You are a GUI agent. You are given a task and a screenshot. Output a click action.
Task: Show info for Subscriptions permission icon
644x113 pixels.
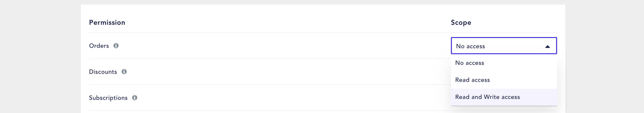135,98
